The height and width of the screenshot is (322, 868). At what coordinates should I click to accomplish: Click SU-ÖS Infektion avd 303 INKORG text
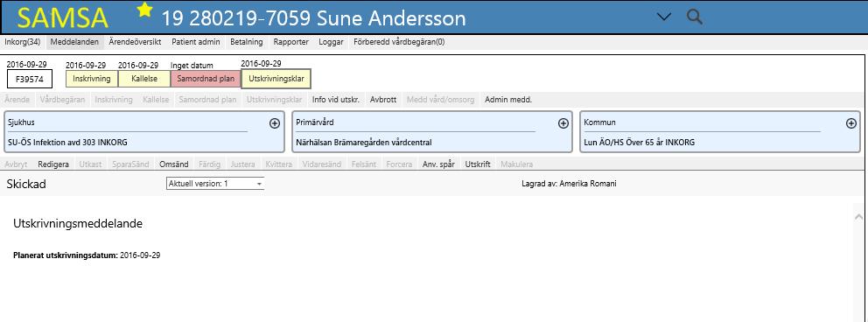(68, 143)
